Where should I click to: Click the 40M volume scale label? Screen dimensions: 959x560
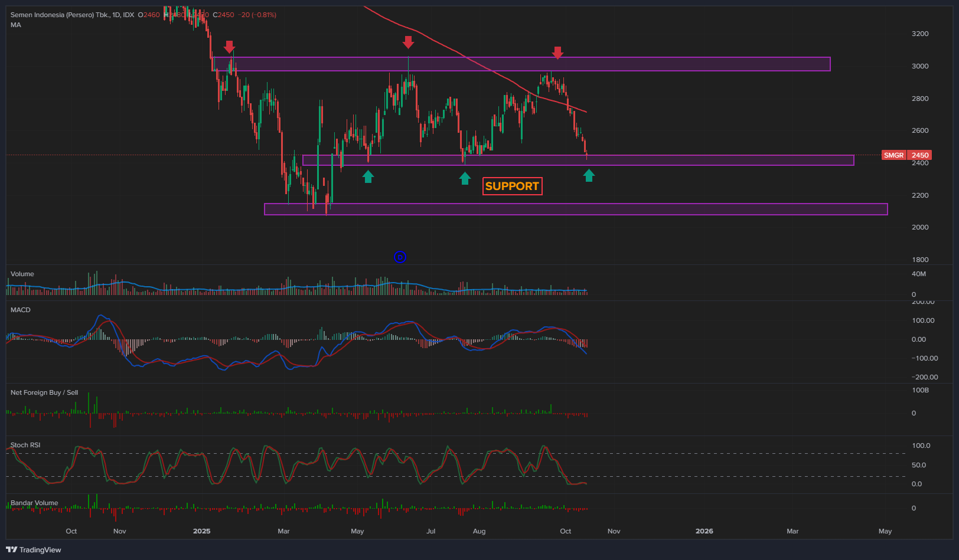(x=919, y=274)
